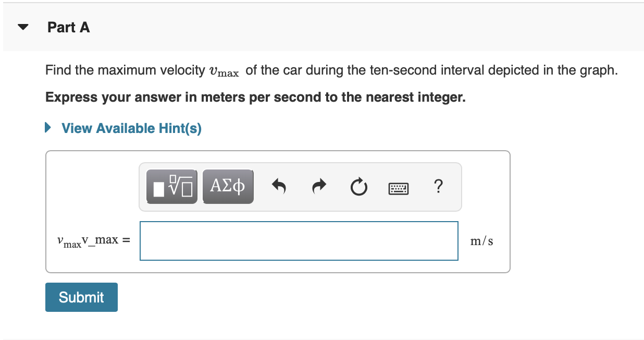This screenshot has height=340, width=644.
Task: Reset the answer field using the refresh icon
Action: (x=358, y=186)
